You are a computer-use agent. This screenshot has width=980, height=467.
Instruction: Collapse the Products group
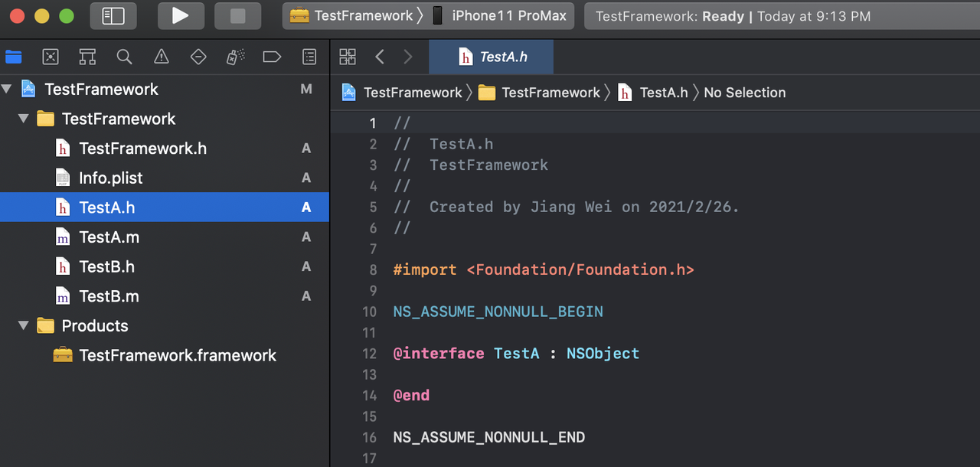point(24,325)
